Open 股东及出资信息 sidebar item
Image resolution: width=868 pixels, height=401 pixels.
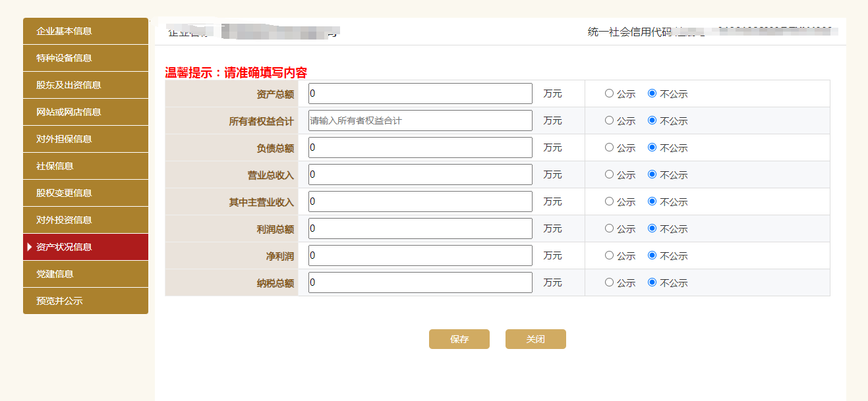click(x=86, y=85)
